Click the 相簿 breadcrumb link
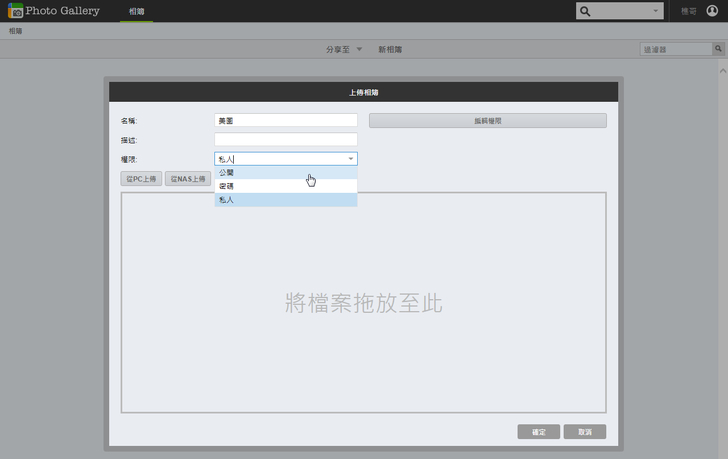This screenshot has height=459, width=728. 15,31
